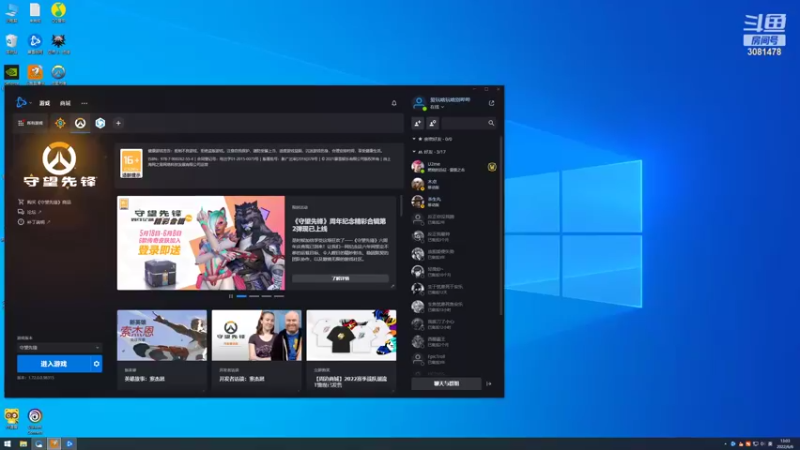This screenshot has height=450, width=800.
Task: Click the notification bell icon
Action: (394, 103)
